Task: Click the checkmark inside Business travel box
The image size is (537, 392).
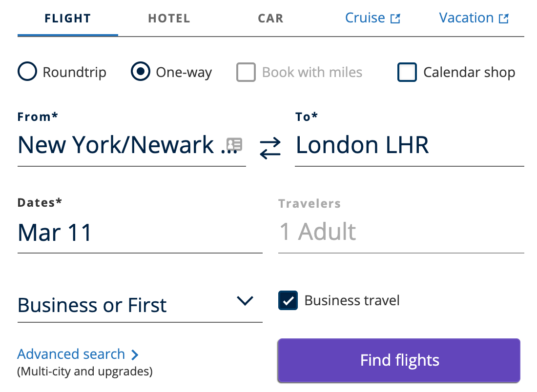Action: (288, 300)
